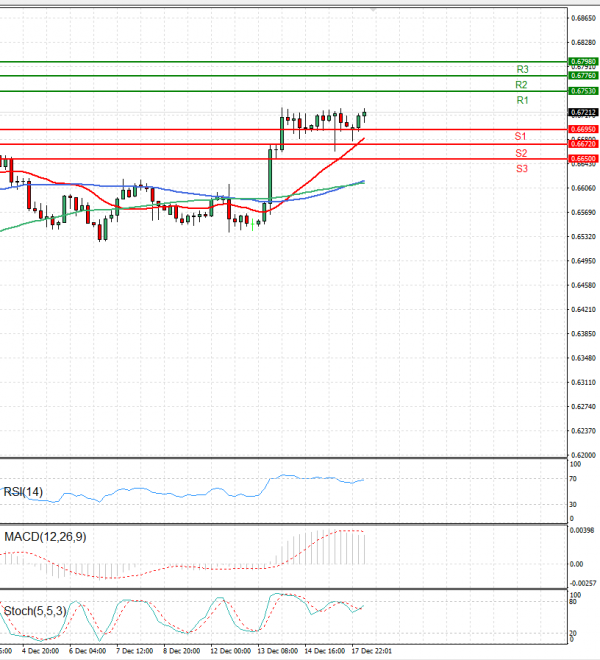Viewport: 600px width, 660px height.
Task: Click the RSI(14) indicator label
Action: pyautogui.click(x=23, y=492)
